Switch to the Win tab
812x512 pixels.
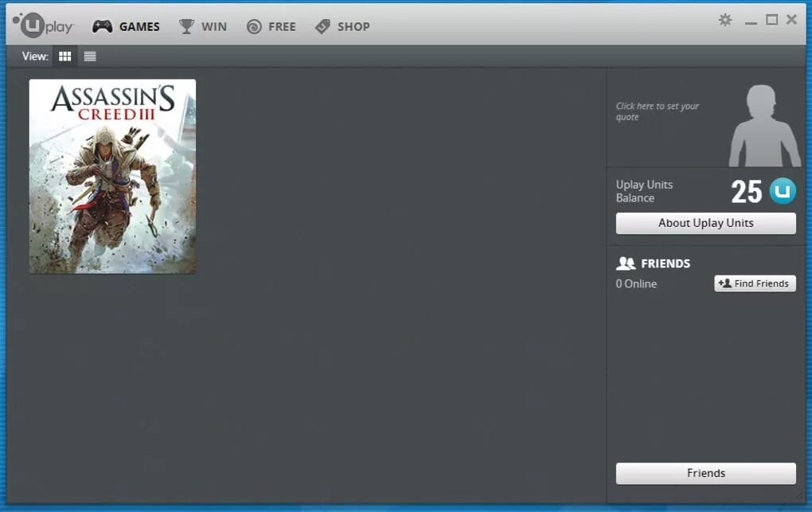pos(203,26)
